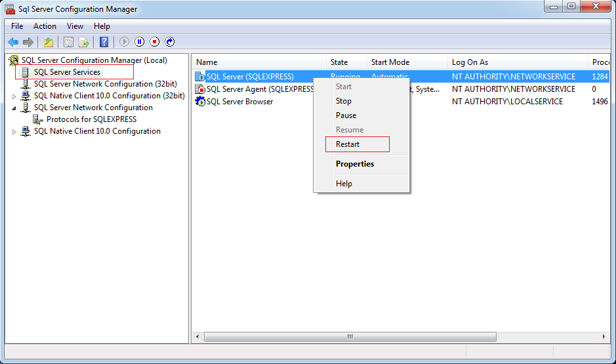Screen dimensions: 616x364
Task: Select SQL Server Configuration Manager (Local) root label
Action: click(94, 60)
